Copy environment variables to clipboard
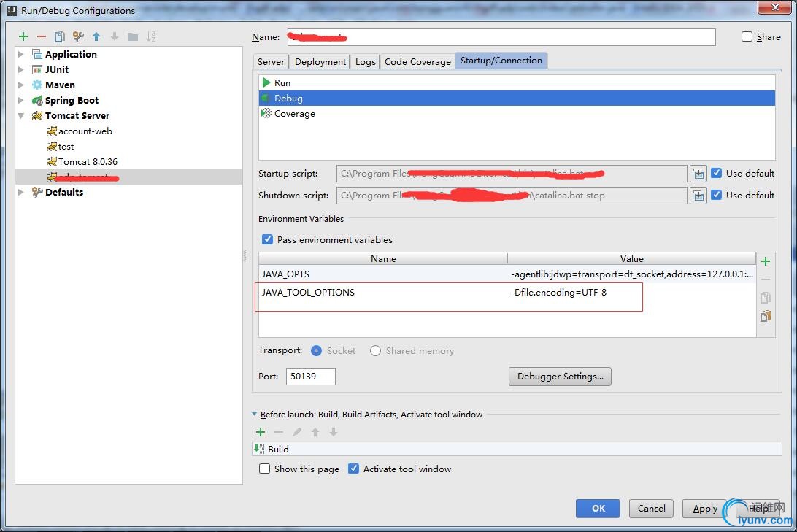This screenshot has height=532, width=797. click(766, 298)
